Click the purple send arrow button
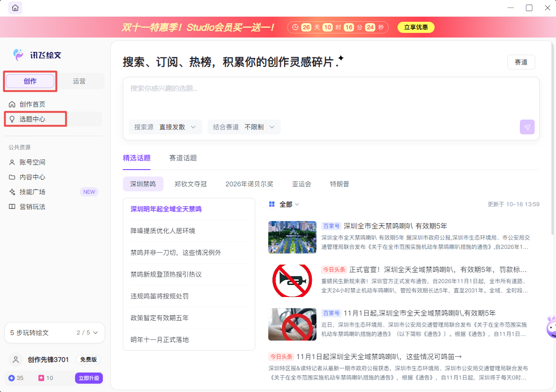Screen dimensions: 556x392 click(x=527, y=127)
